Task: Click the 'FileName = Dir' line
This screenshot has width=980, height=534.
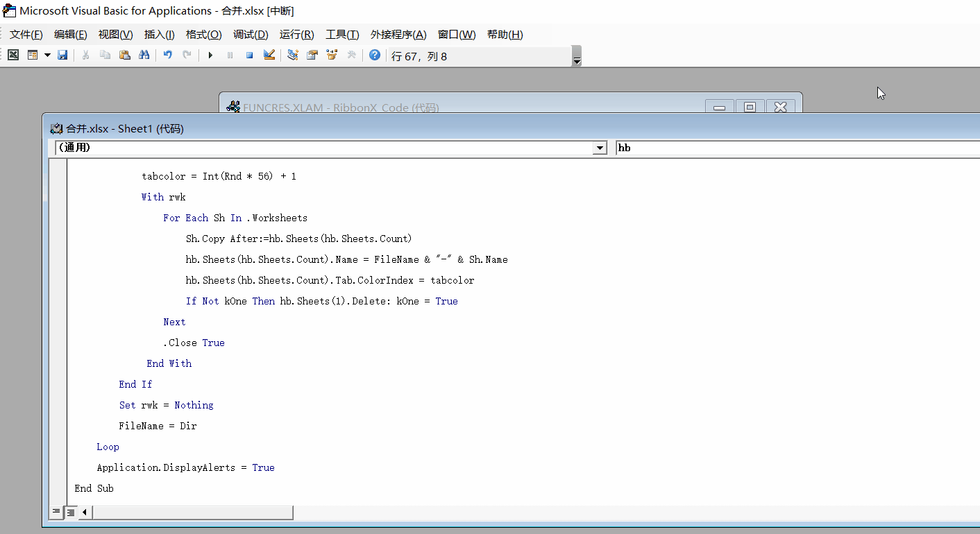Action: coord(158,426)
